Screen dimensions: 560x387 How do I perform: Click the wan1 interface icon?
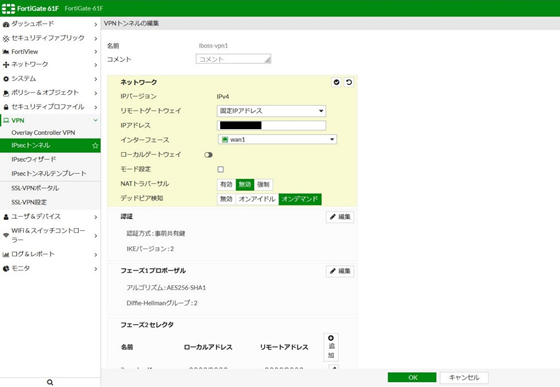225,140
